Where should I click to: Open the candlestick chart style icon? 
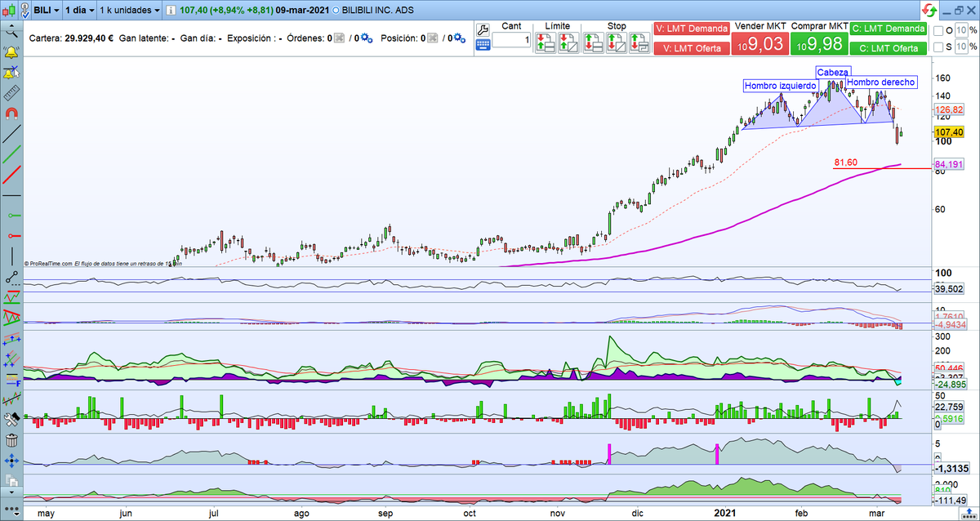[7, 11]
